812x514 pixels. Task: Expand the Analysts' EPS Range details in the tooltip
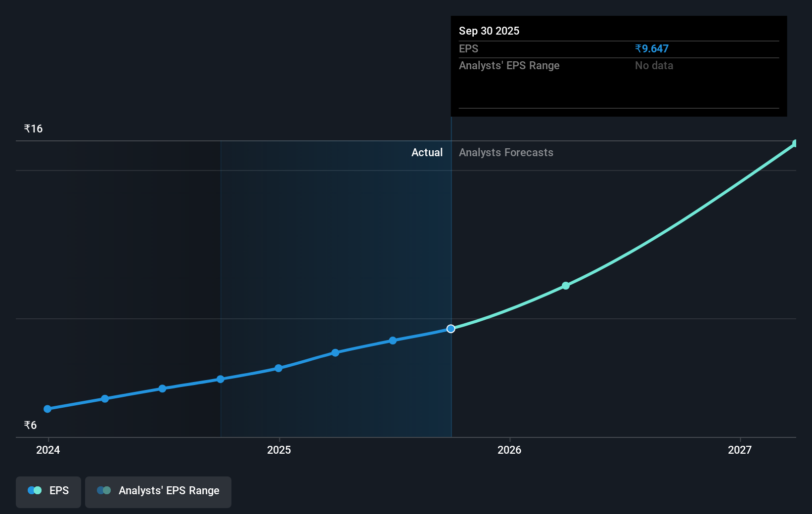[509, 65]
